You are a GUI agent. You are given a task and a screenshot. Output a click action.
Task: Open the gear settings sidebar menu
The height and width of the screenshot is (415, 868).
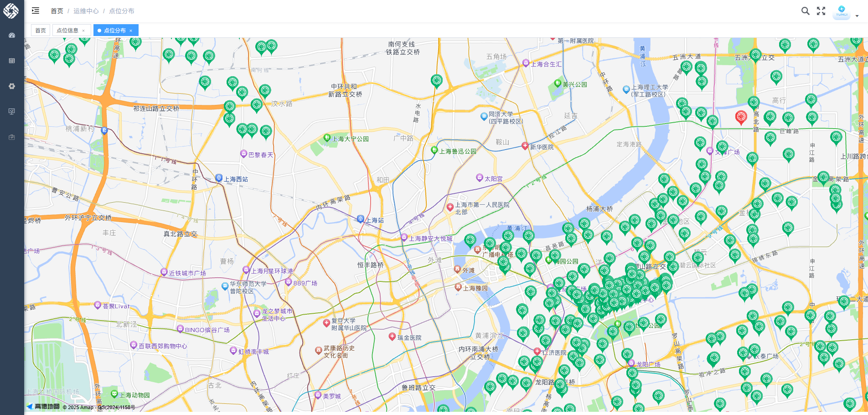[12, 86]
